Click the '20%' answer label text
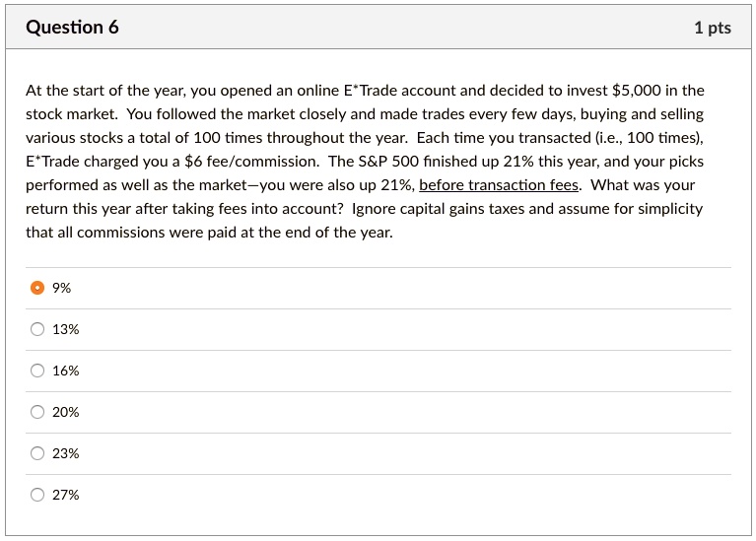This screenshot has width=756, height=541. [x=66, y=412]
